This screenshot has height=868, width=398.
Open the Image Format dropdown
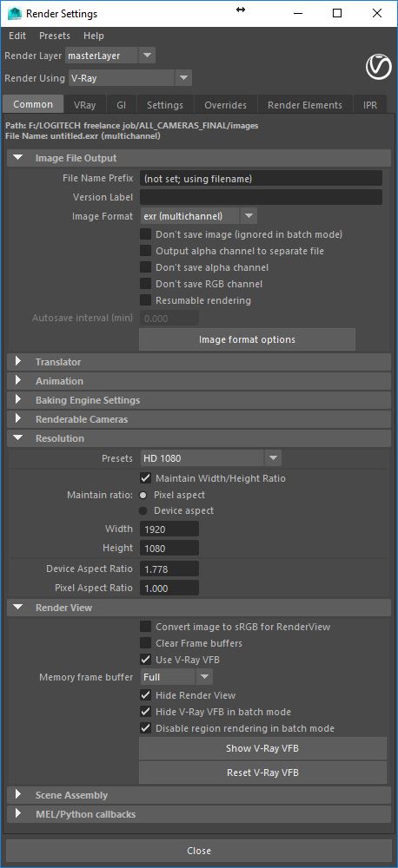point(198,216)
